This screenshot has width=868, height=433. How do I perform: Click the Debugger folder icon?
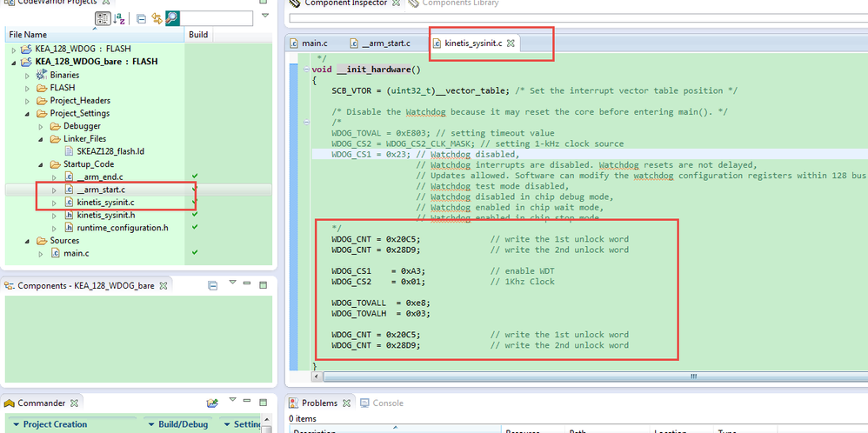pyautogui.click(x=55, y=126)
